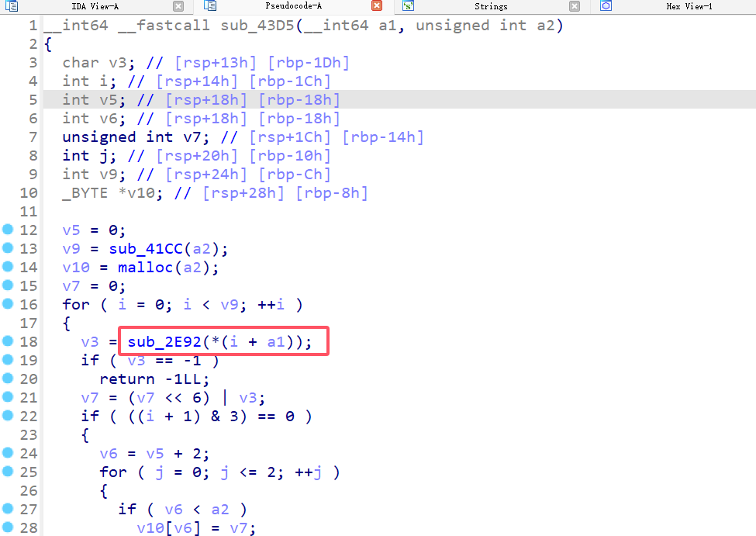
Task: Click the Strings tab icon
Action: click(408, 5)
